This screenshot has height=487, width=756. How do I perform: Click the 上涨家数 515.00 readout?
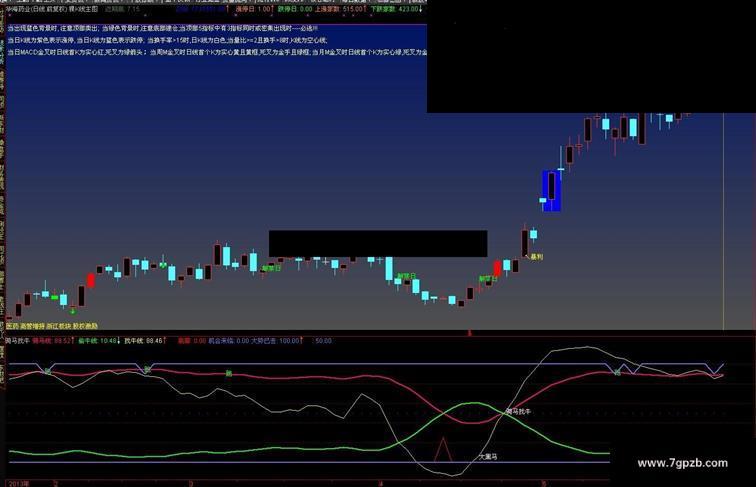(339, 9)
